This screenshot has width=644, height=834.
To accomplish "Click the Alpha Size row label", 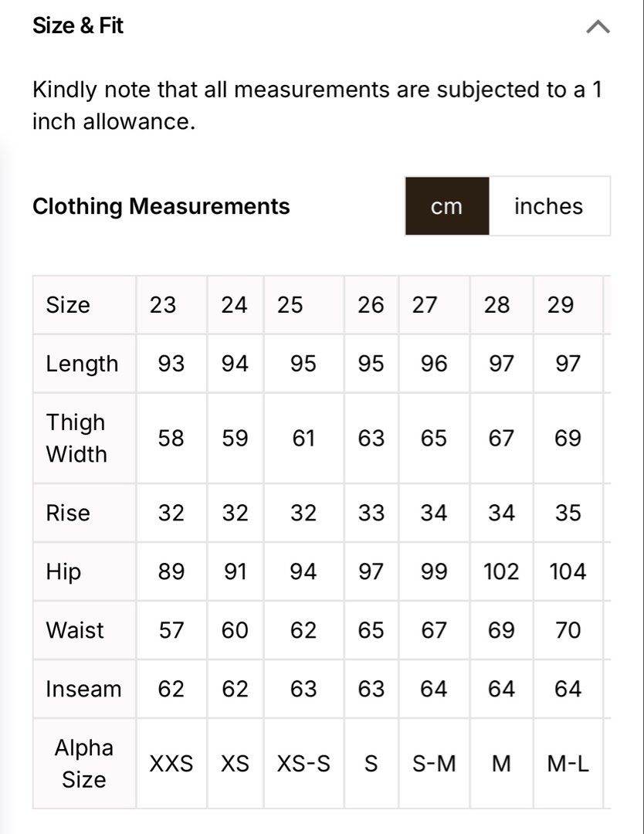I will click(84, 764).
